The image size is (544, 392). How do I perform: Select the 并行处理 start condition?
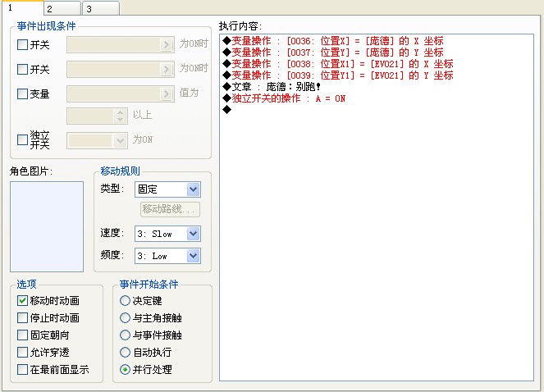point(125,370)
